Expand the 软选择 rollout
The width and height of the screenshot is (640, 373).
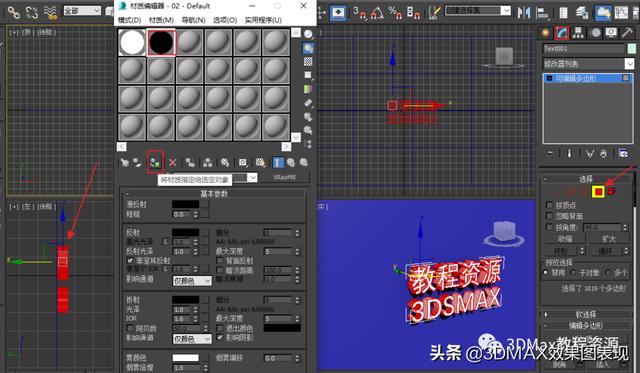(586, 314)
